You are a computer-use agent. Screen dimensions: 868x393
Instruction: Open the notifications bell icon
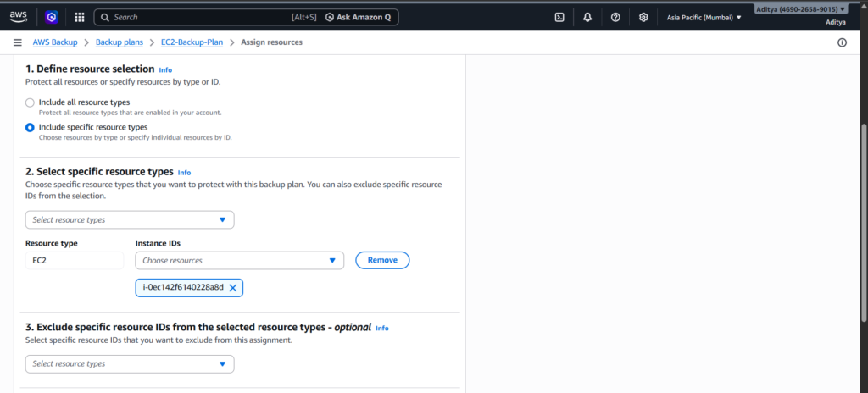click(x=587, y=17)
